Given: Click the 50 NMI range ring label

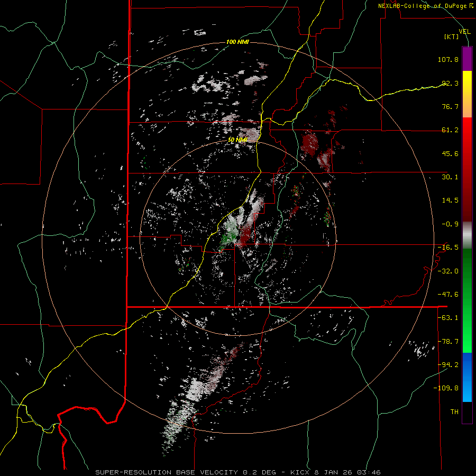Looking at the screenshot, I should click(237, 140).
